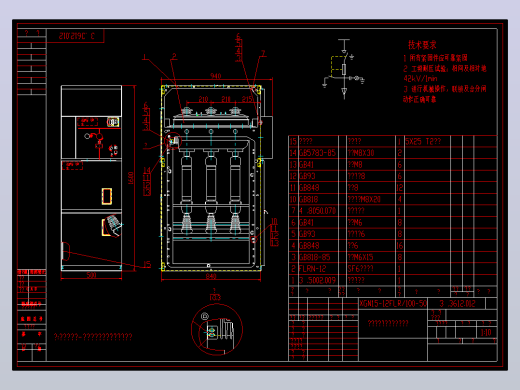Select the 840 bottom width dimension
This screenshot has height=390, width=520.
click(x=211, y=276)
